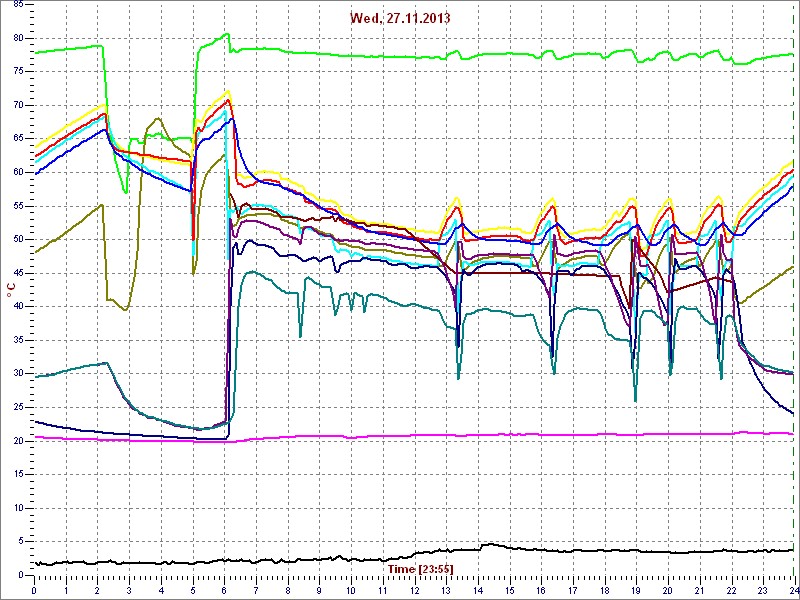Viewport: 800px width, 600px height.
Task: Click the 60 label on temperature axis
Action: (x=18, y=172)
